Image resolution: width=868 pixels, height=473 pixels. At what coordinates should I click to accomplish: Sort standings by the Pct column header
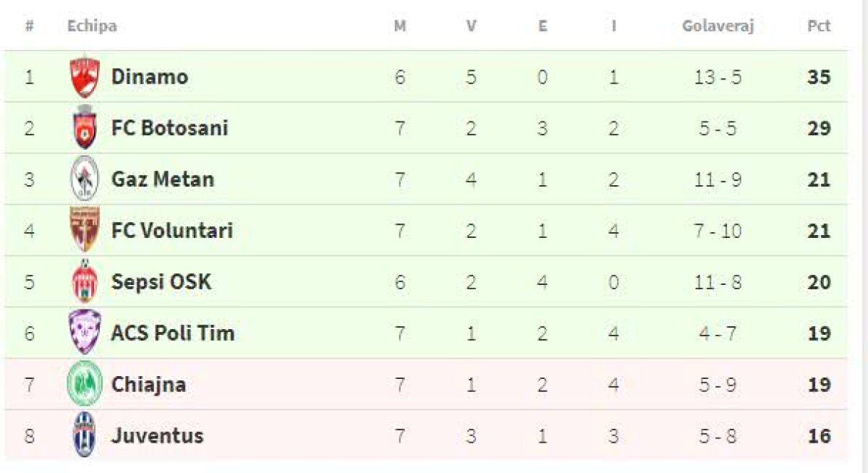[819, 26]
